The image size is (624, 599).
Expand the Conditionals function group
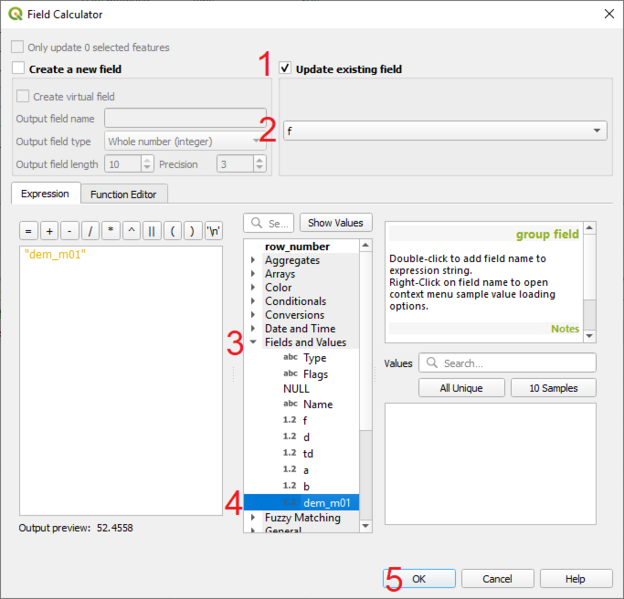(x=253, y=301)
